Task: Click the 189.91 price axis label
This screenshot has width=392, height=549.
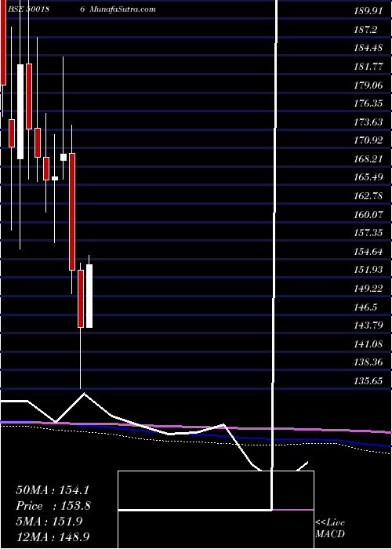Action: click(368, 11)
